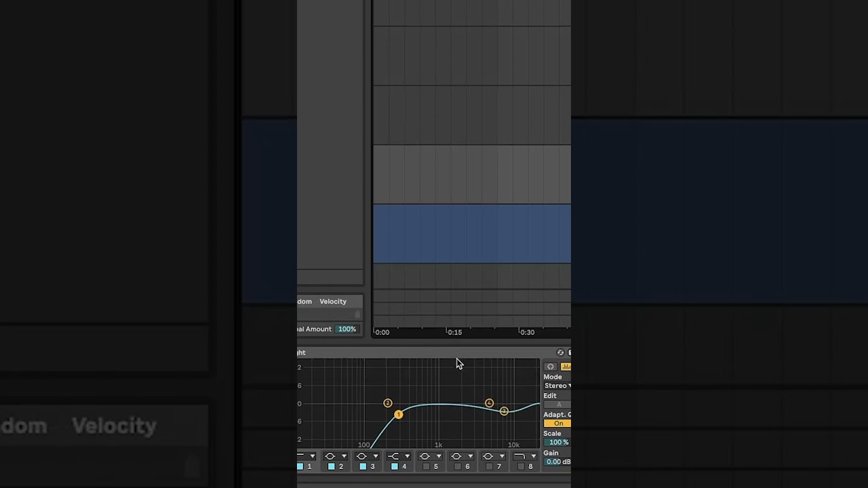Select the blue highlighted track lane
Image resolution: width=868 pixels, height=488 pixels.
pos(472,233)
